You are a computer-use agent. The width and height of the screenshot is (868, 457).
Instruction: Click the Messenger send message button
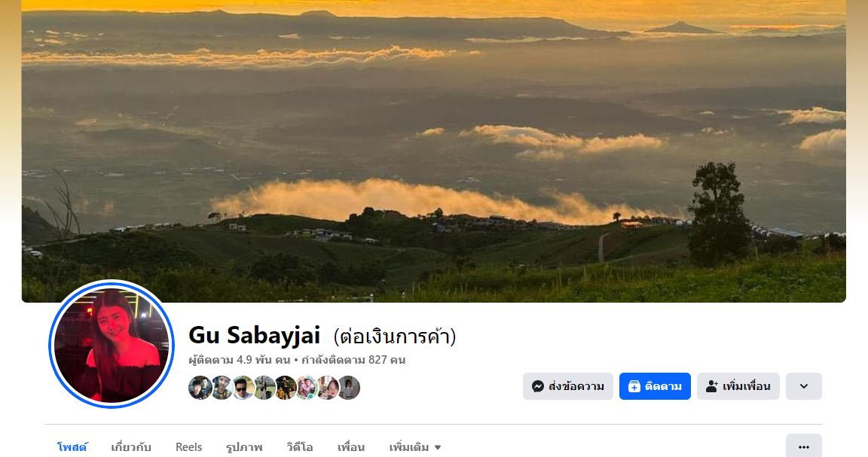[x=568, y=386]
